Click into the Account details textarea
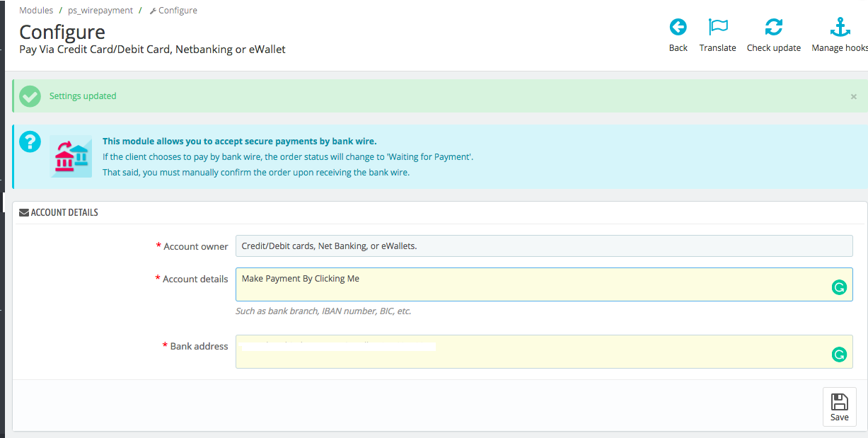 tap(531, 284)
